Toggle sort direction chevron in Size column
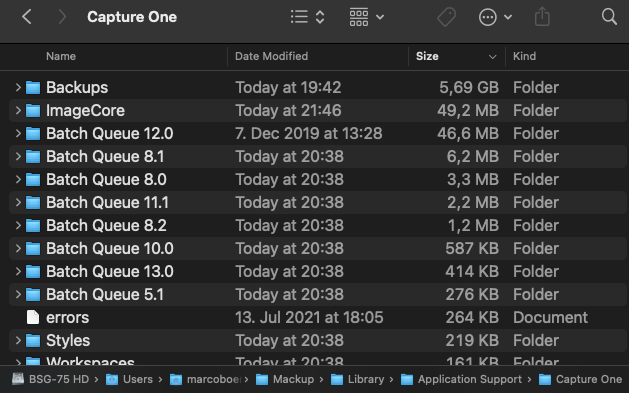This screenshot has height=393, width=629. coord(493,57)
